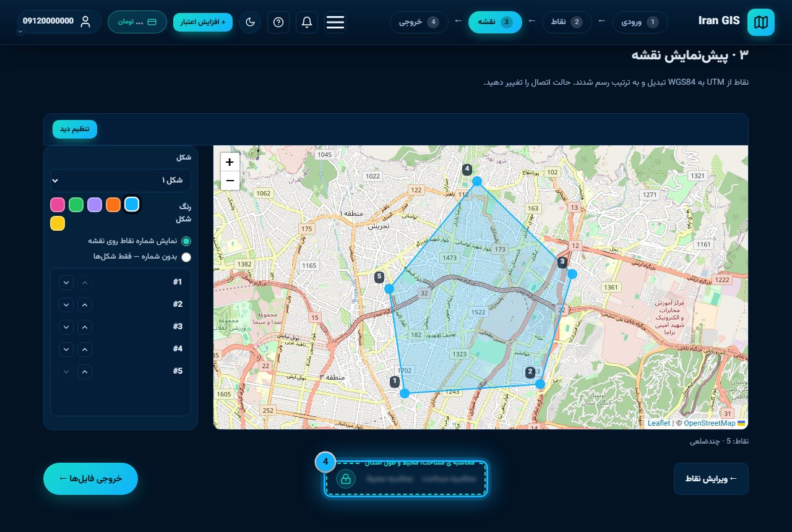Select 'نمایش شماره نقاط روی نقشه' radio option
This screenshot has width=792, height=532.
[x=186, y=241]
